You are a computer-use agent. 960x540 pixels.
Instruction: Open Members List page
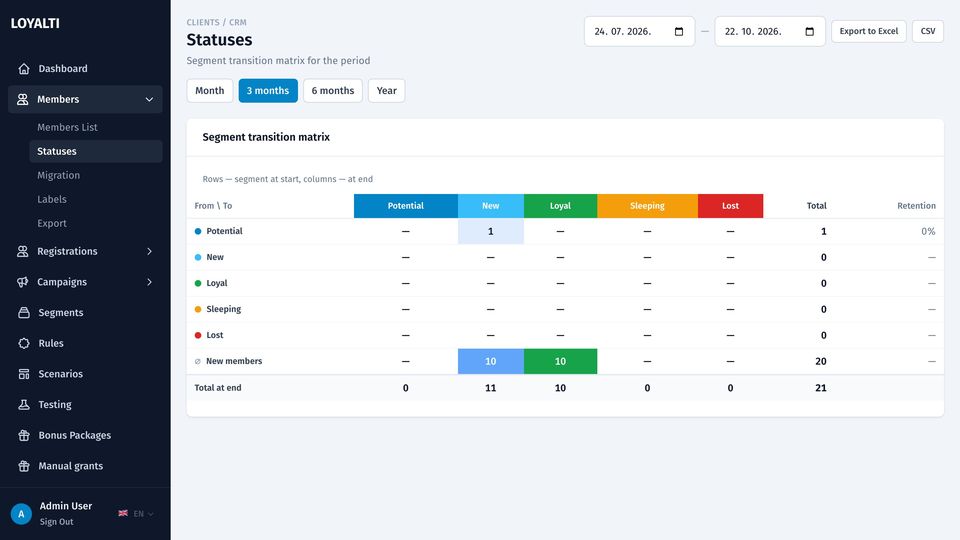[x=67, y=127]
